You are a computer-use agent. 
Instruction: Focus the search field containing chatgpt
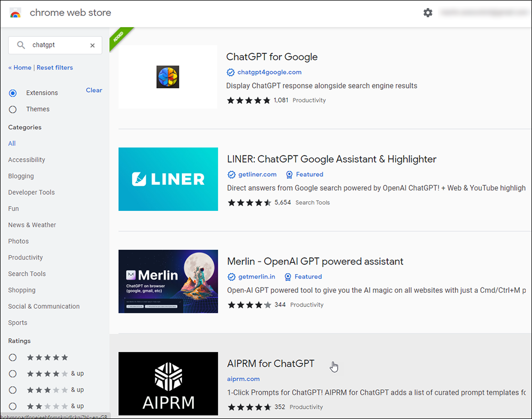click(x=55, y=45)
